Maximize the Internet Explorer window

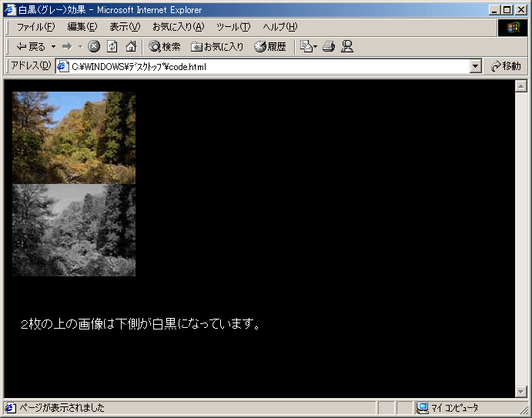tap(507, 10)
